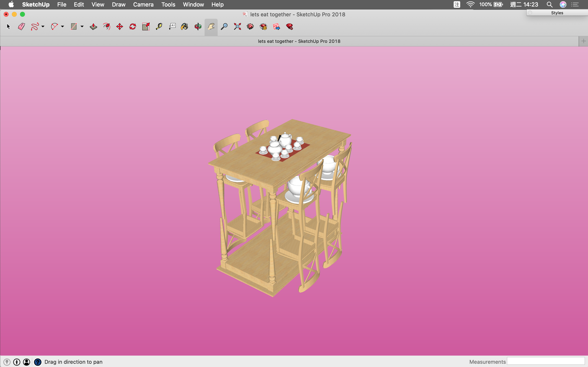Select the Eraser tool

21,27
